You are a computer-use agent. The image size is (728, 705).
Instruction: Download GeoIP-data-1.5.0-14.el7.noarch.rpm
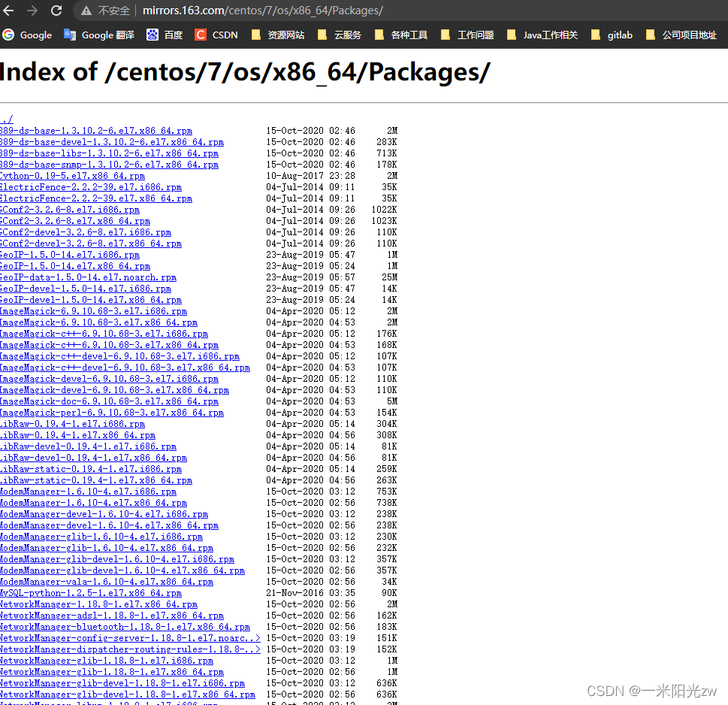(88, 277)
